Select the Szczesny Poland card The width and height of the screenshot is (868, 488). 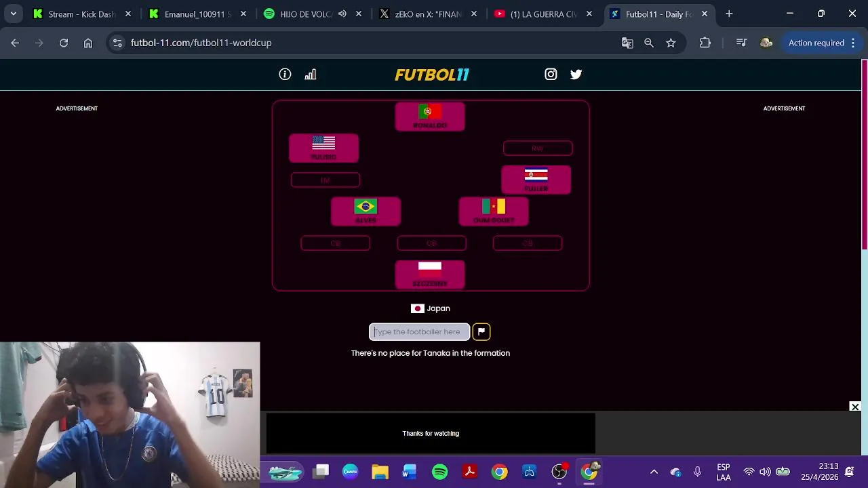pyautogui.click(x=430, y=274)
